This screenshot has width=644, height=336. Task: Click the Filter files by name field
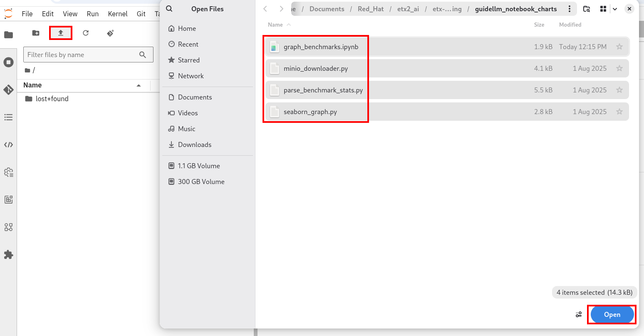pyautogui.click(x=83, y=55)
